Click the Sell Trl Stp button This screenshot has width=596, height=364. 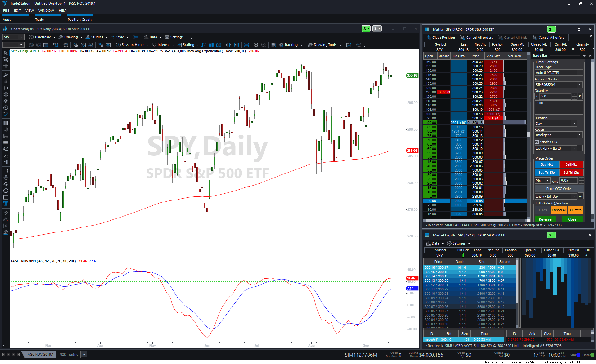[571, 173]
